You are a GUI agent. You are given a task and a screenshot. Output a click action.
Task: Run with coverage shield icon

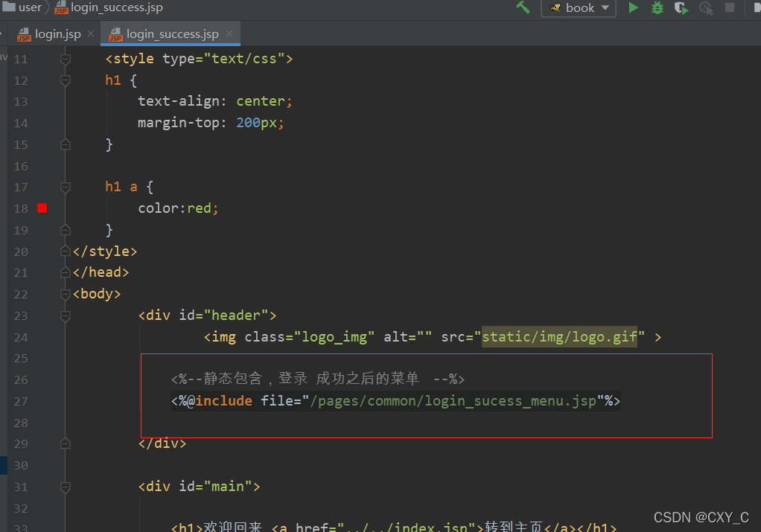coord(681,7)
